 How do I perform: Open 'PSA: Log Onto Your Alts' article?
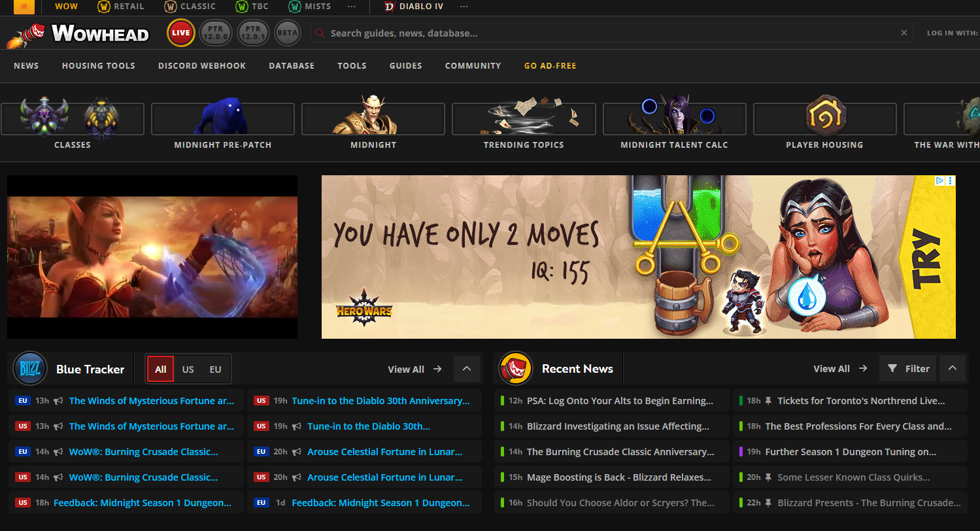(x=620, y=401)
